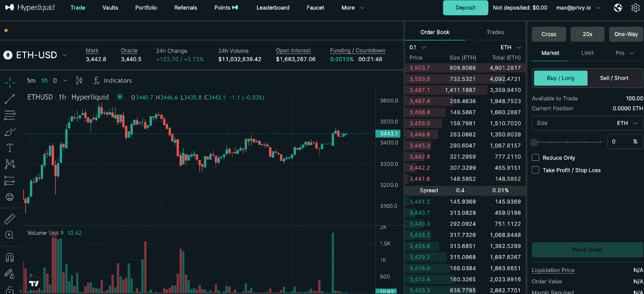Click the zoom in magnifier tool
This screenshot has width=644, height=294.
pos(9,235)
